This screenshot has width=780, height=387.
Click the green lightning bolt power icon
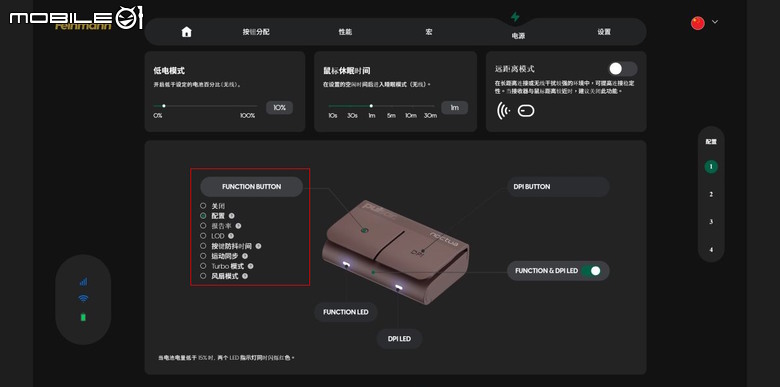(x=515, y=17)
